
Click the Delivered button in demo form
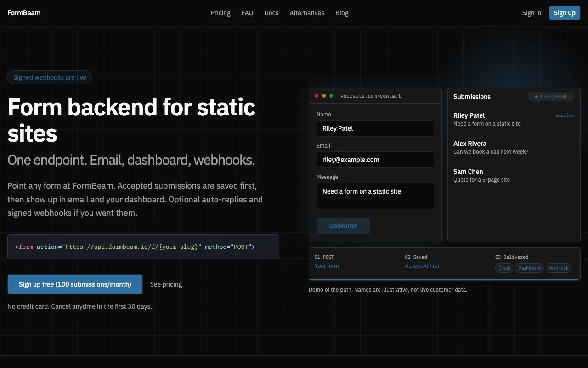343,226
